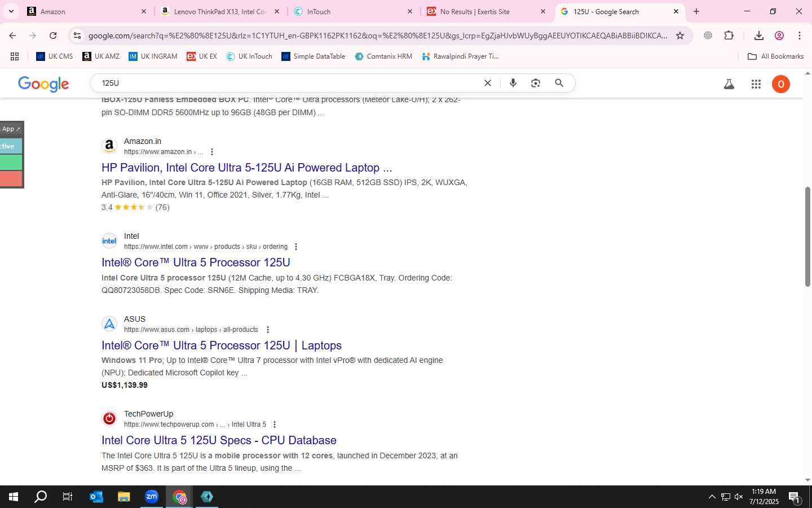
Task: Open the bookmarks bar apps grid icon
Action: click(15, 56)
